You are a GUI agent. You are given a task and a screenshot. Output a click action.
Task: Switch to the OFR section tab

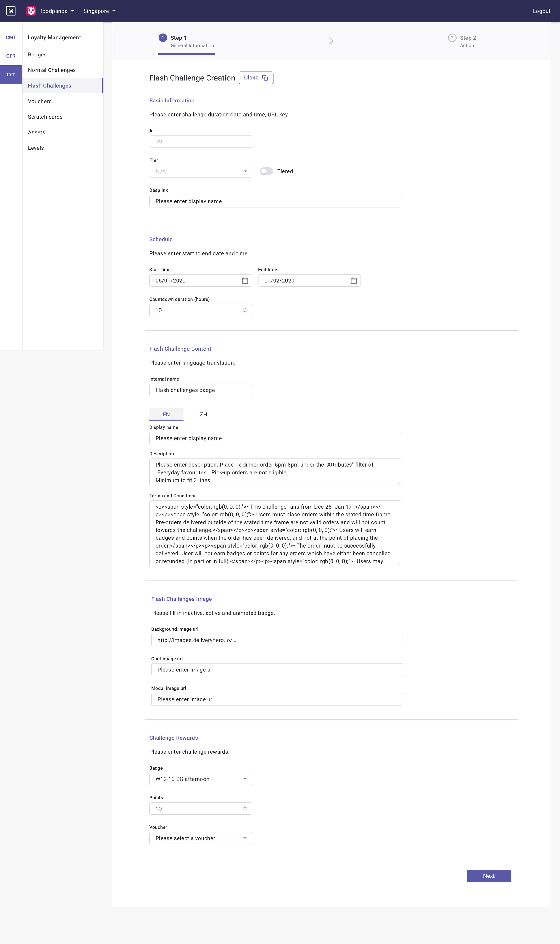coord(11,56)
